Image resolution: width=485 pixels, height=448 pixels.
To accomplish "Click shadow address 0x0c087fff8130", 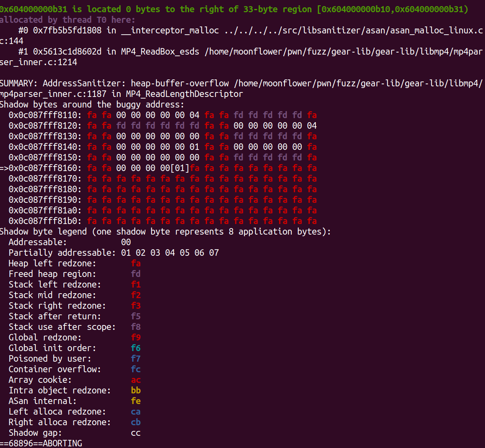I will click(x=45, y=136).
